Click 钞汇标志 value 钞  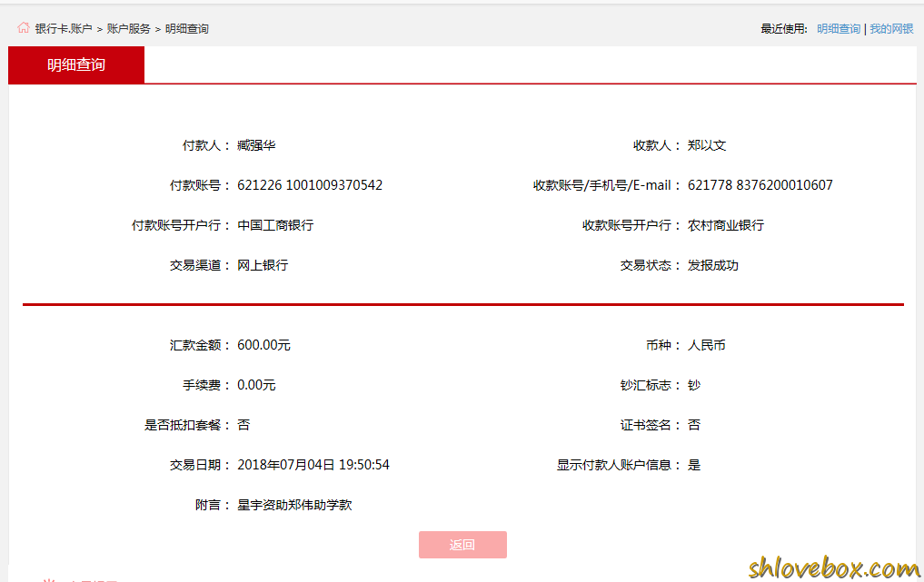pos(694,385)
